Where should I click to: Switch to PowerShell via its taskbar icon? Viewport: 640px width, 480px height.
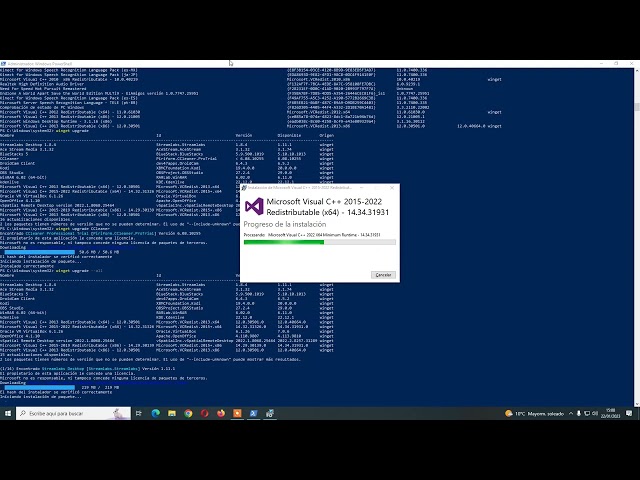pyautogui.click(x=253, y=413)
